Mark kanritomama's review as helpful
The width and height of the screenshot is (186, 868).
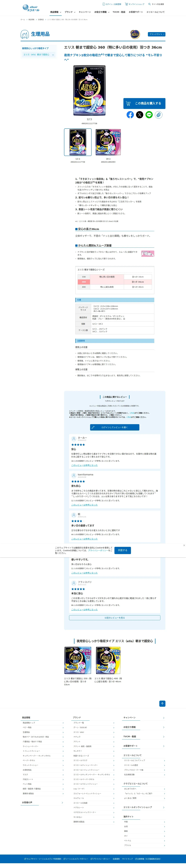(84, 505)
